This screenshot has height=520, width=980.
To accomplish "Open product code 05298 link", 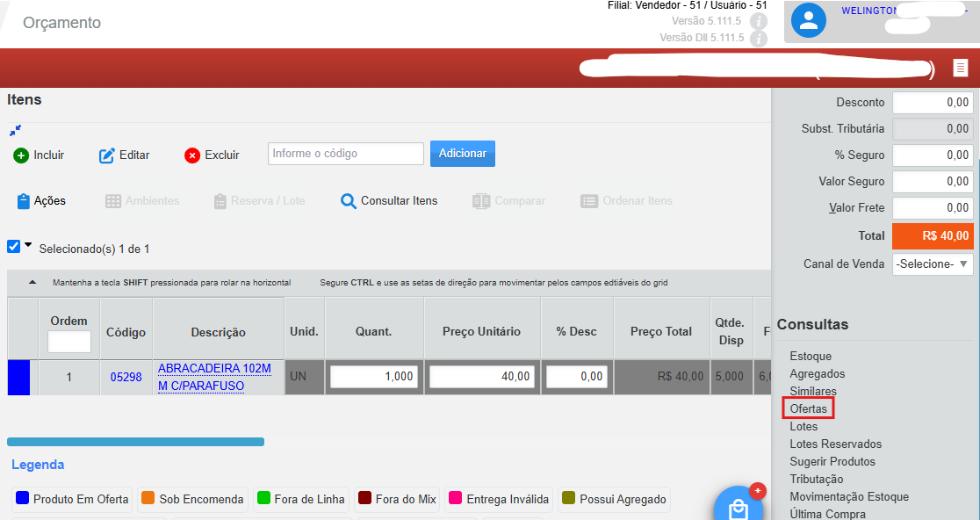I will tap(126, 377).
